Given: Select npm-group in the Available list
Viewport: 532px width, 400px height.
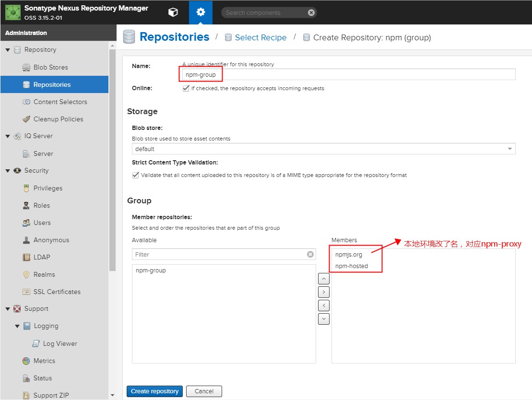Looking at the screenshot, I should point(151,271).
